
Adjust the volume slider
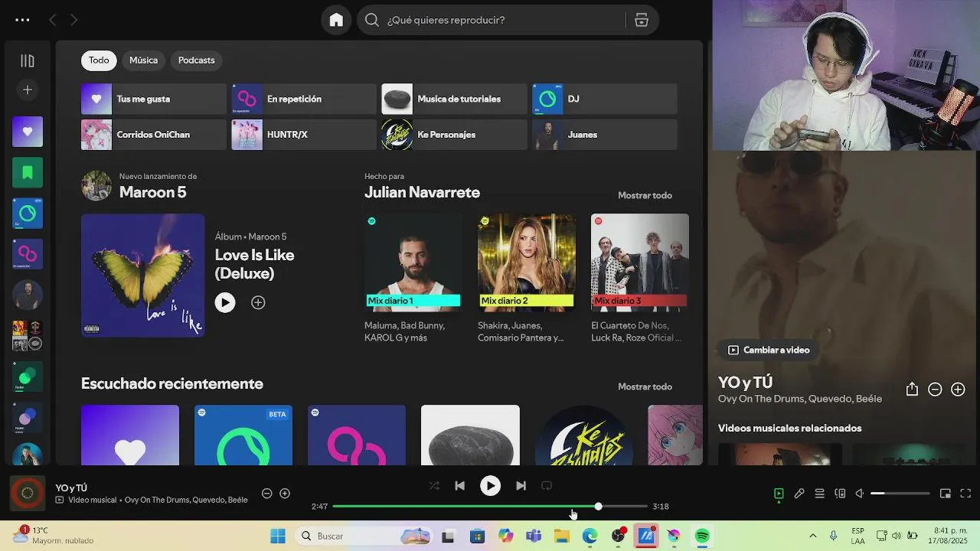tap(900, 494)
